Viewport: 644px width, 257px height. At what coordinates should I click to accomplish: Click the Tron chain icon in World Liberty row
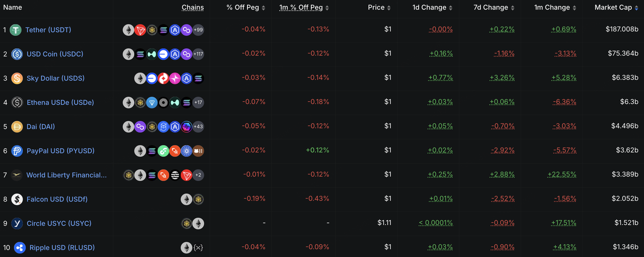[x=186, y=175]
